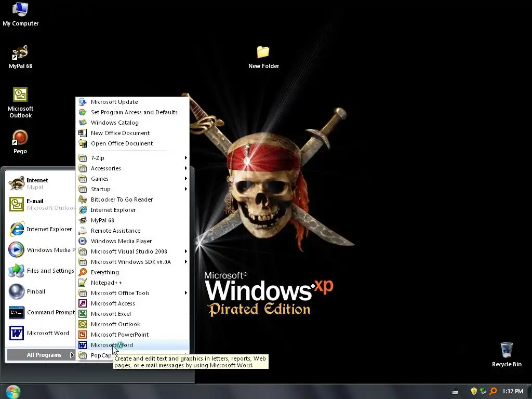The height and width of the screenshot is (399, 532).
Task: Open Command Prompt from the start menu
Action: pos(40,312)
